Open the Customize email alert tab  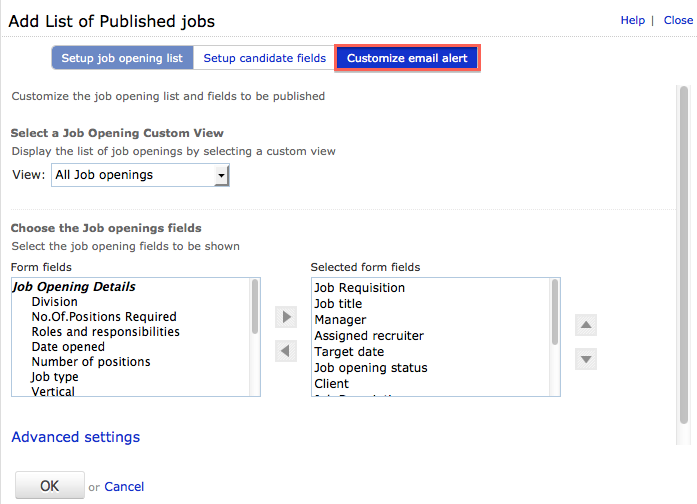407,58
